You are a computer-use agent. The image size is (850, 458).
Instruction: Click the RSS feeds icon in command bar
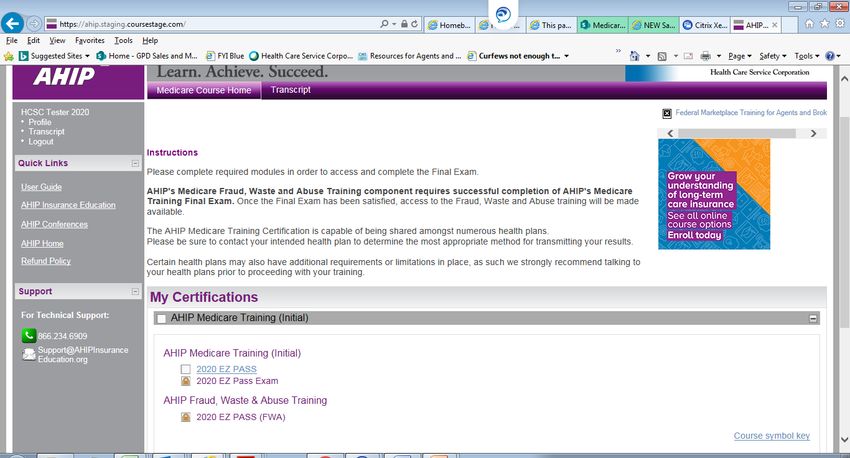pyautogui.click(x=662, y=56)
